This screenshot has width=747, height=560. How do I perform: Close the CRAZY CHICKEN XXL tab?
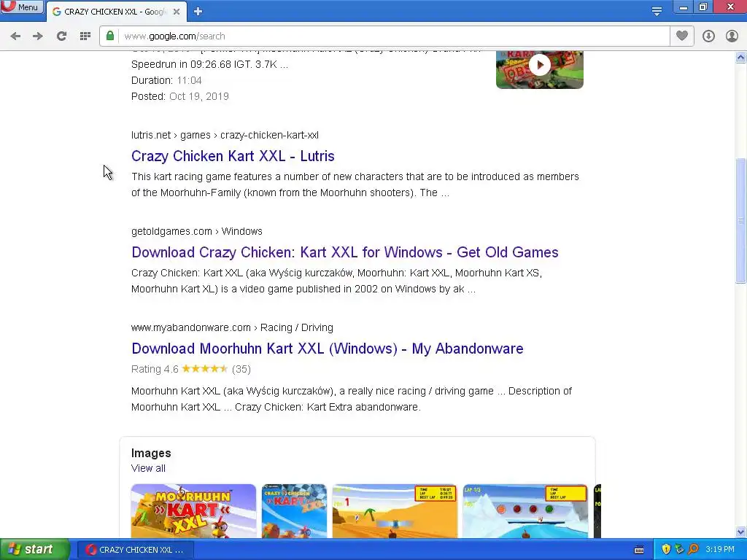pyautogui.click(x=177, y=12)
